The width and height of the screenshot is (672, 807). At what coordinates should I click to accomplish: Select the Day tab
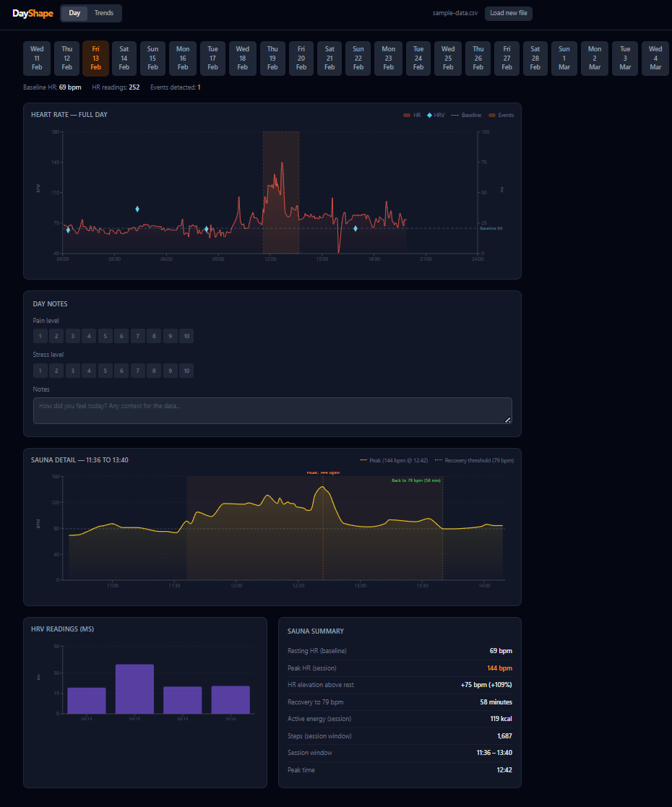74,13
